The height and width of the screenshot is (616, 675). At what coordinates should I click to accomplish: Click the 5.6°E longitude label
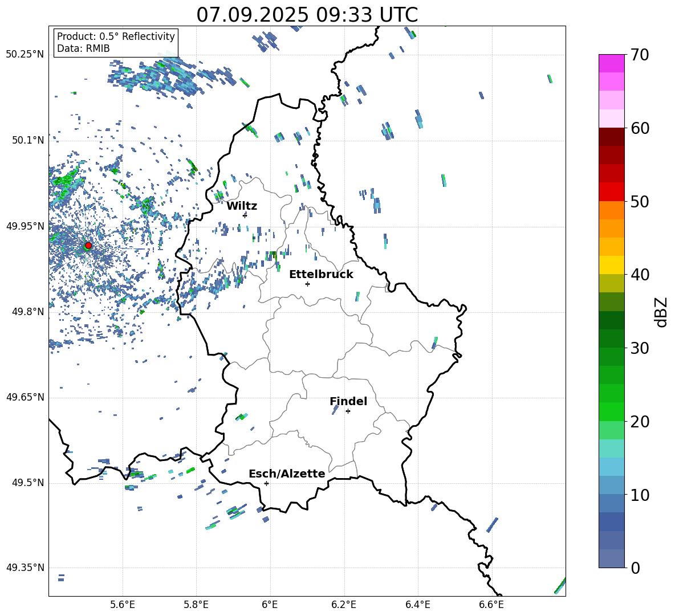123,605
